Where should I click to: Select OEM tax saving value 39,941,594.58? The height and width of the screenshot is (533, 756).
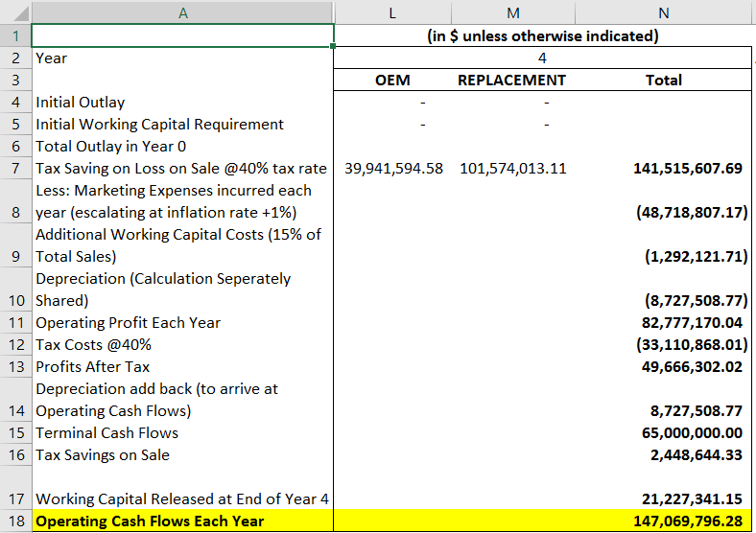[x=391, y=169]
